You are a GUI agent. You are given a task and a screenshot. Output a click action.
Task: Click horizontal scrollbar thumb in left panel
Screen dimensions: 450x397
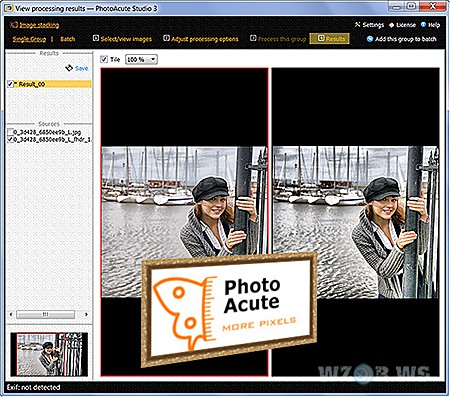point(46,314)
